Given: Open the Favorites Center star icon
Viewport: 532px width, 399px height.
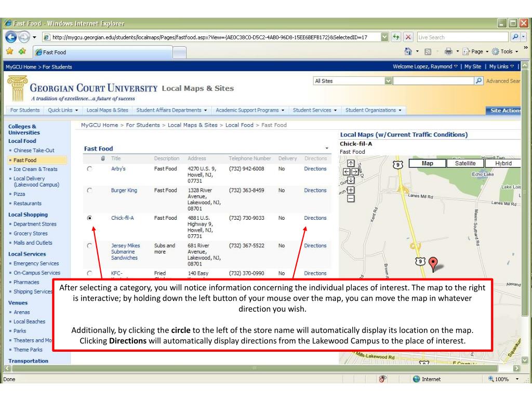Looking at the screenshot, I should (x=10, y=51).
